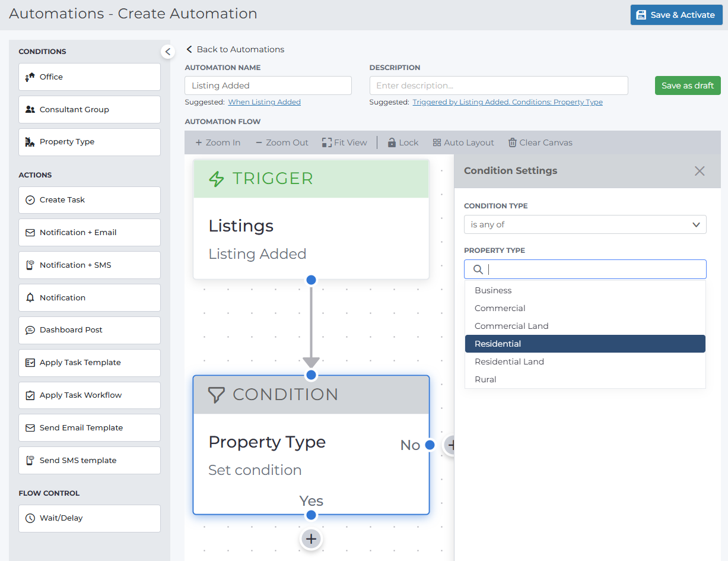Click the No output connector dot
The height and width of the screenshot is (561, 728).
coord(430,445)
